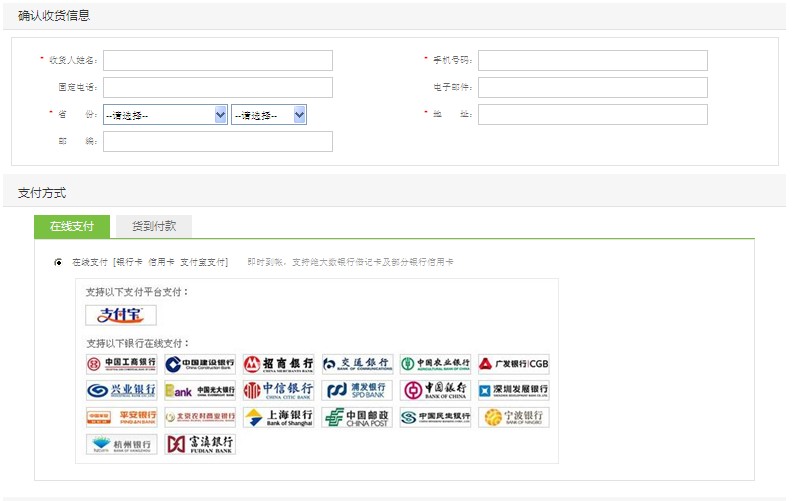794x501 pixels.
Task: Select 宁波银行 Bank of Ningbo logo
Action: (x=514, y=417)
